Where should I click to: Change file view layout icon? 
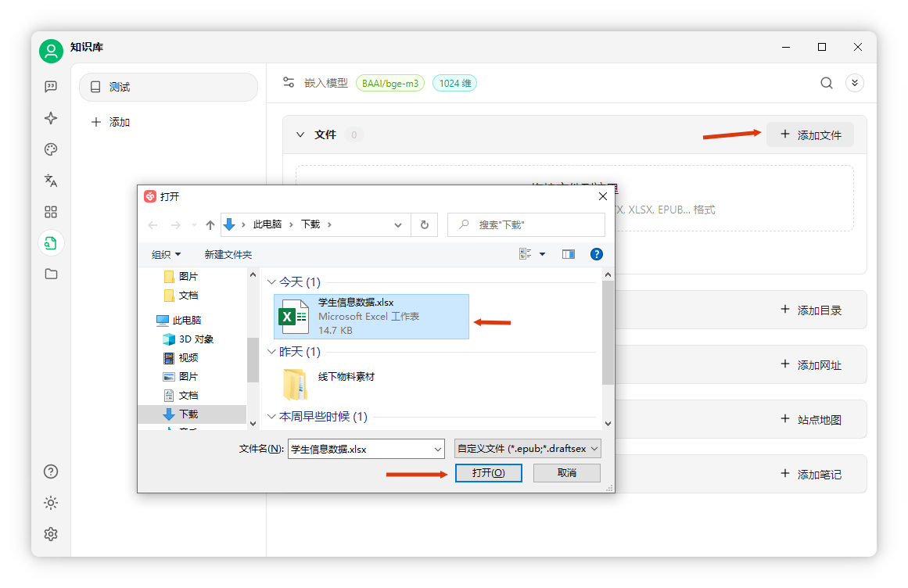pyautogui.click(x=526, y=254)
